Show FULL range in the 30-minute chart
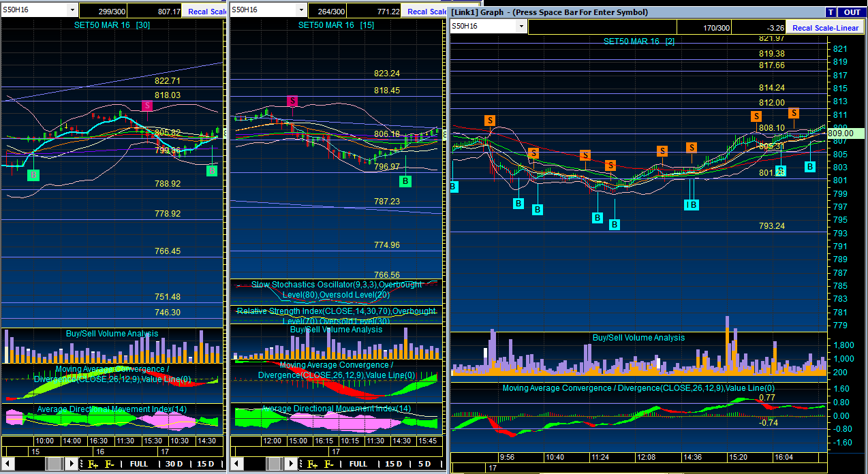This screenshot has height=474, width=868. point(139,464)
